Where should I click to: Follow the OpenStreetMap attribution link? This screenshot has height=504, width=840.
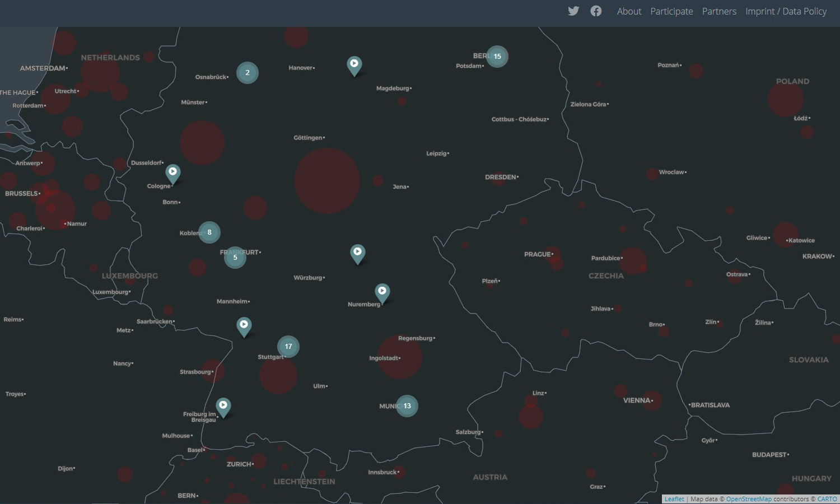click(x=749, y=499)
